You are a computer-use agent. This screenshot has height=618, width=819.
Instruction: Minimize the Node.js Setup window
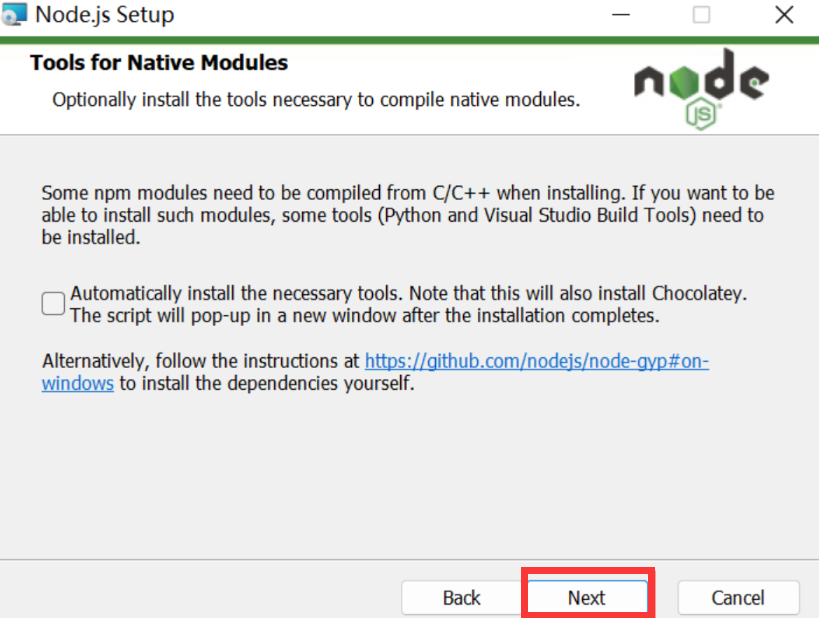[621, 15]
